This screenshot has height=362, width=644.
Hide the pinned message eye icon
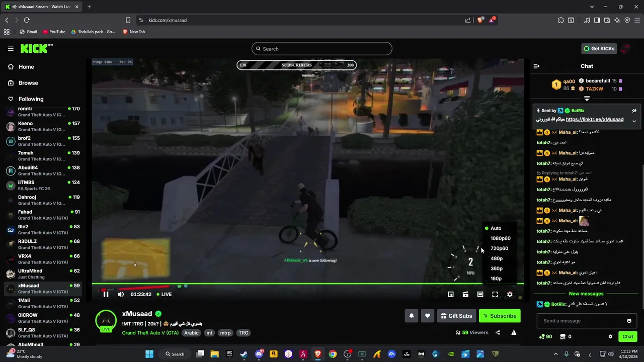634,111
